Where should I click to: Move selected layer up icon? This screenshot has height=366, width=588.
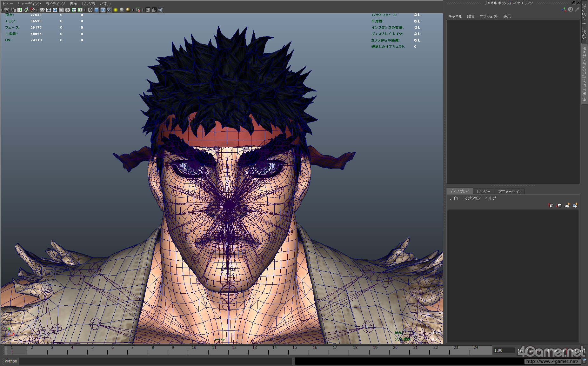click(551, 205)
